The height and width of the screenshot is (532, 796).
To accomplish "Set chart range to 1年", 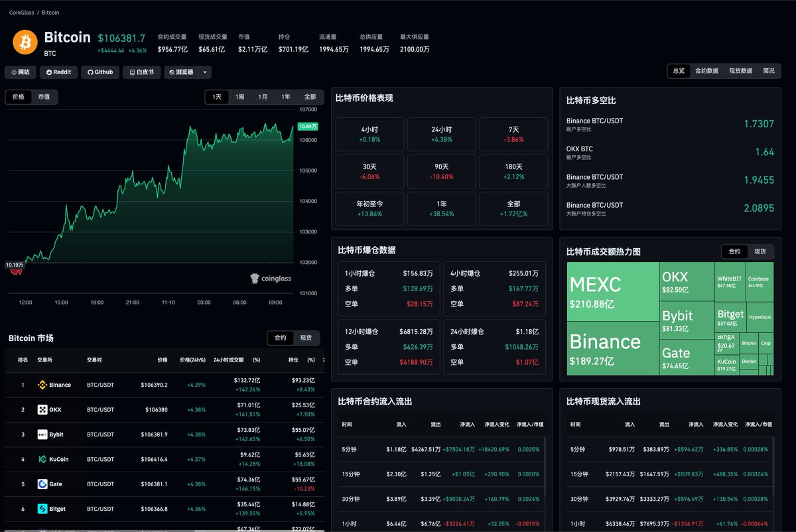I will [x=286, y=97].
